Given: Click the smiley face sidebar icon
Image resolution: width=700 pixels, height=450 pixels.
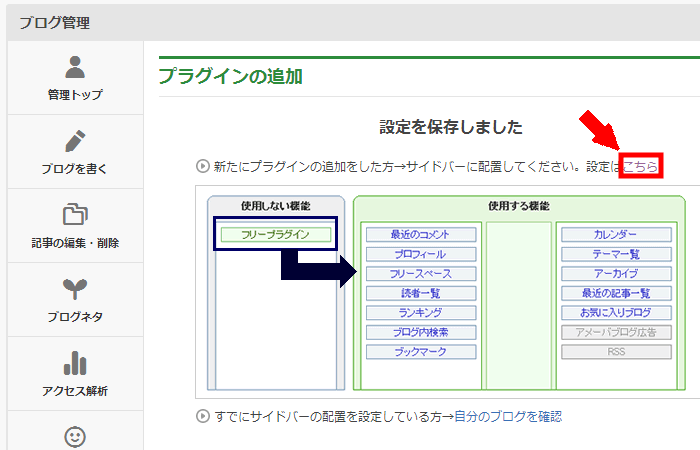Looking at the screenshot, I should (75, 437).
